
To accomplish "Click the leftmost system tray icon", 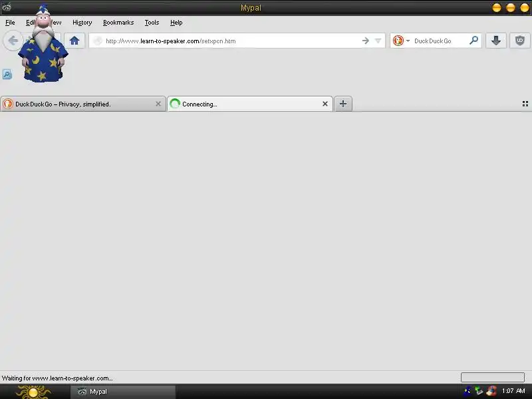I will [467, 391].
